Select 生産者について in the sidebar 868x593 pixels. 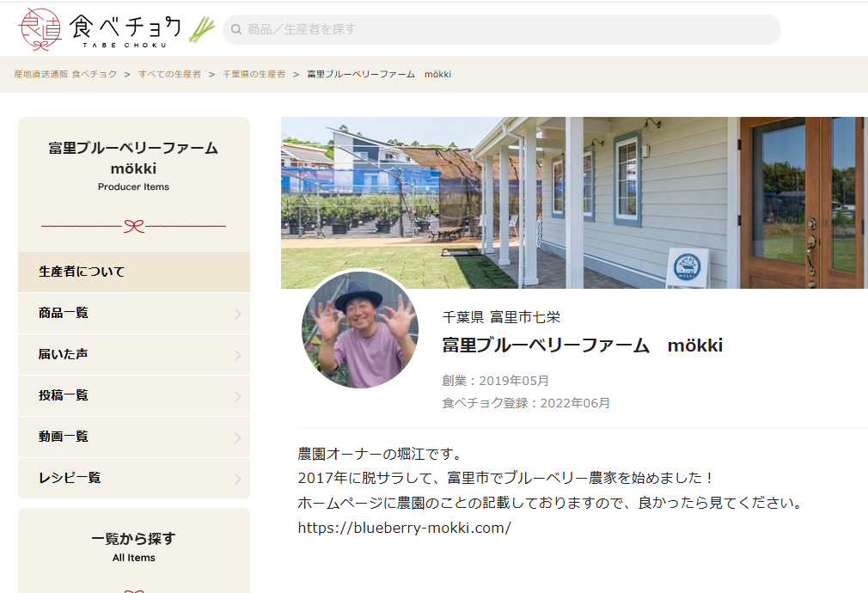[x=82, y=272]
